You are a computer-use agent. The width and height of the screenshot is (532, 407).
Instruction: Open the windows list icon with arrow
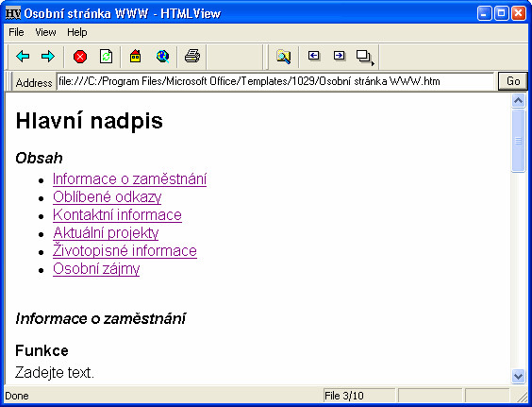click(365, 57)
